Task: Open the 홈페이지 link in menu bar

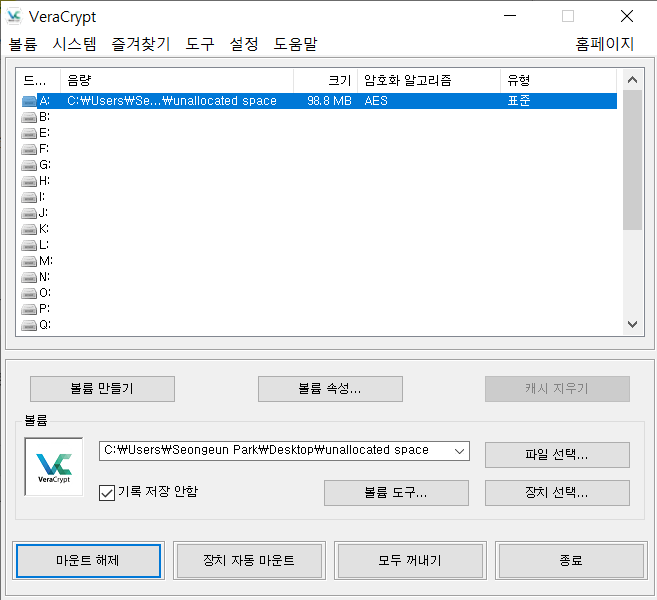Action: pyautogui.click(x=605, y=44)
